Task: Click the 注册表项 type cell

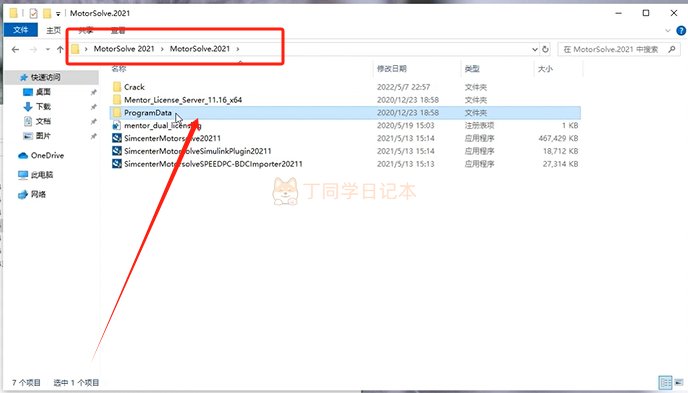Action: tap(479, 125)
